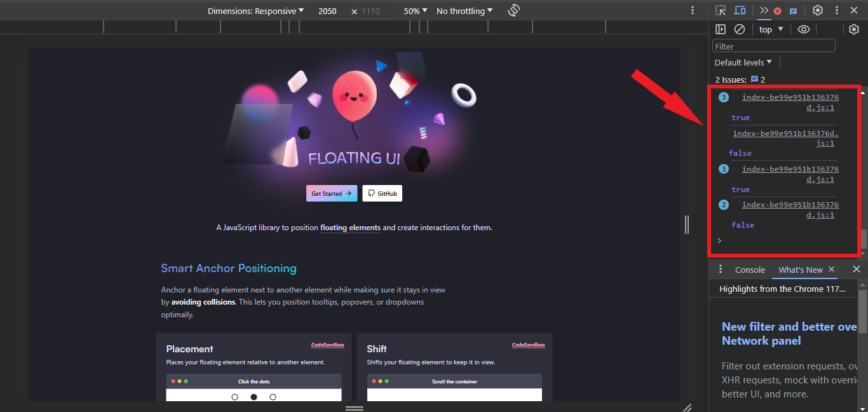This screenshot has width=868, height=412.
Task: Open the three-dot DevTools customization menu
Action: tap(837, 10)
